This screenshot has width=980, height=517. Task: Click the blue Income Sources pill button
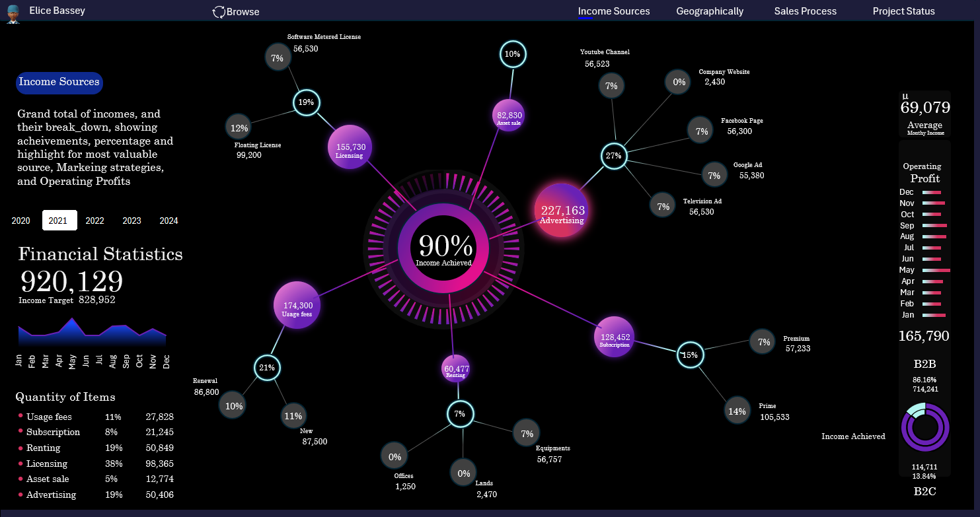[59, 83]
